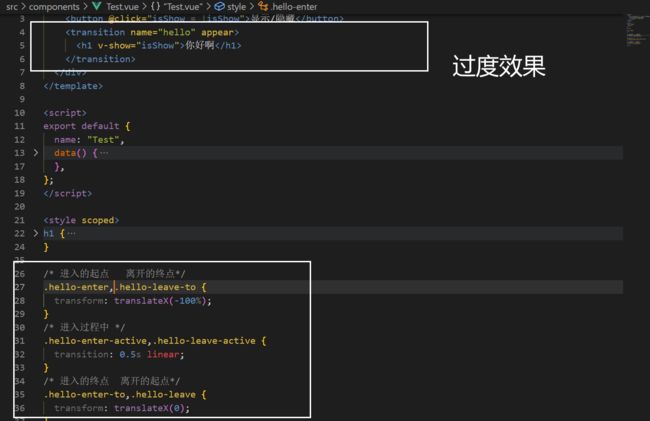The image size is (650, 421).
Task: Click the </script> closing tag
Action: 68,194
